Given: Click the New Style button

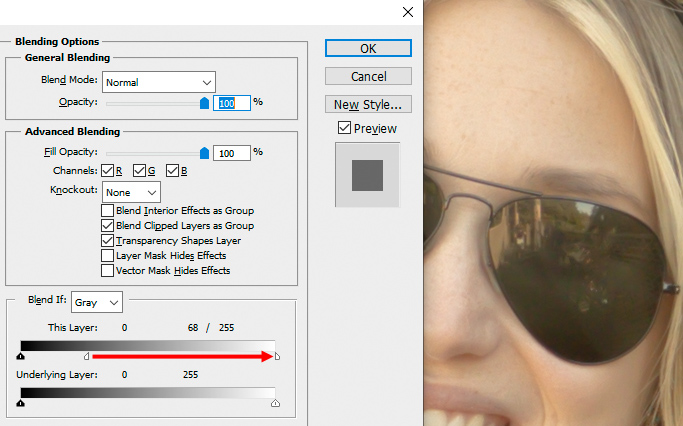Looking at the screenshot, I should (x=368, y=104).
